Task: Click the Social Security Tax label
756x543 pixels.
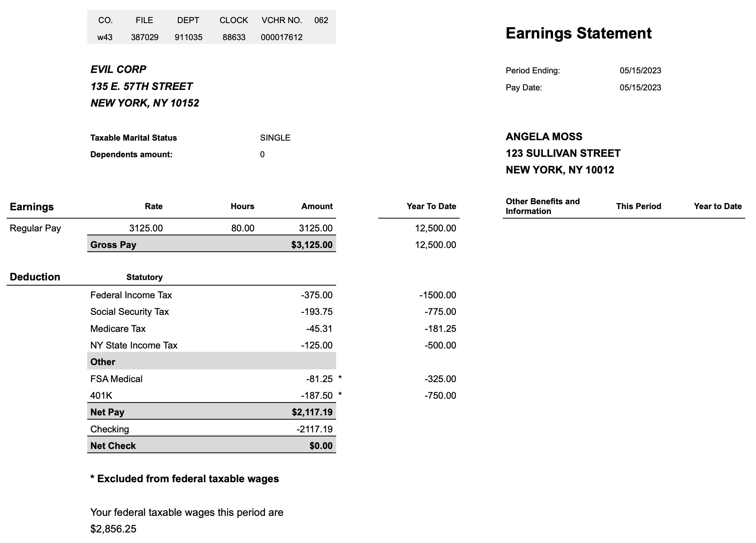Action: point(129,312)
